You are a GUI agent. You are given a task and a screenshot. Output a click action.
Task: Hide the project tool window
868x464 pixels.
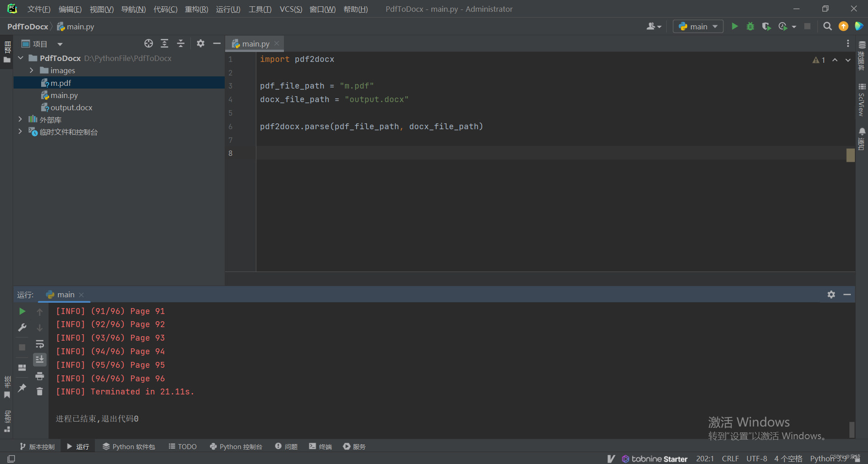[217, 43]
